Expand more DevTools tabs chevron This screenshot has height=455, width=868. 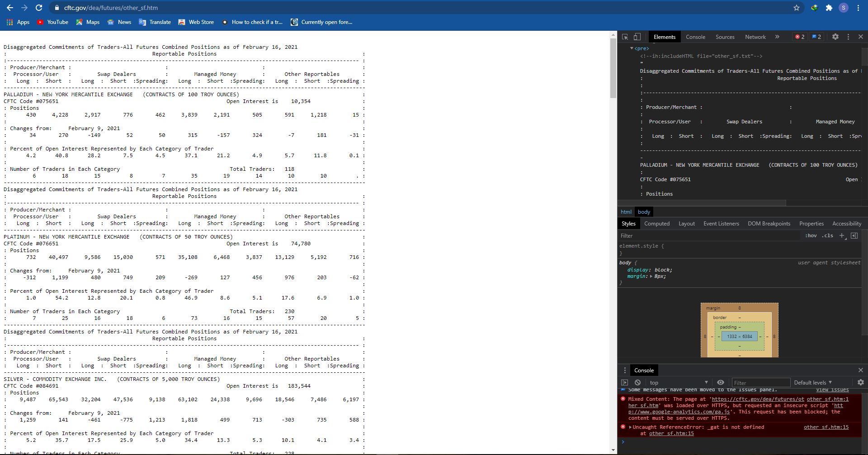pos(777,37)
